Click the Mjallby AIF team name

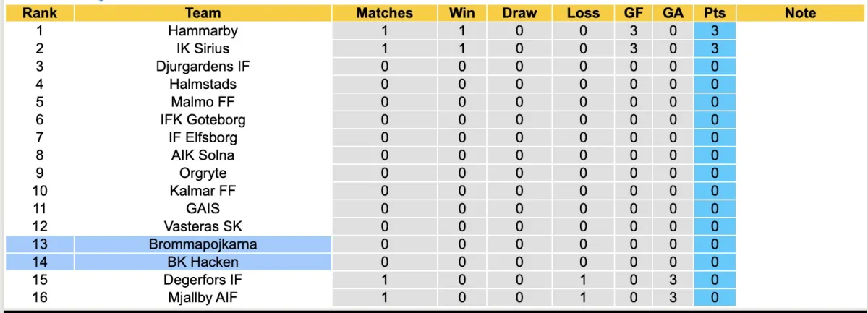(x=203, y=297)
